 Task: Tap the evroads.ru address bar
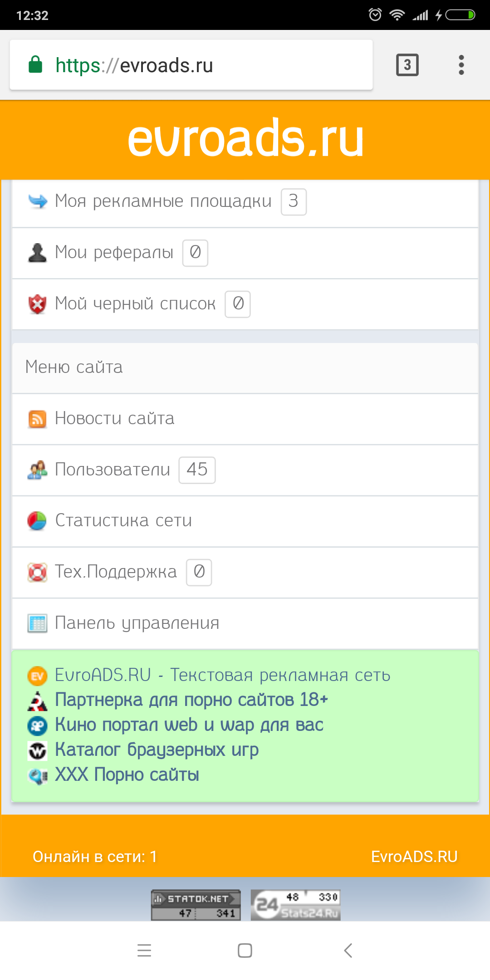click(191, 65)
